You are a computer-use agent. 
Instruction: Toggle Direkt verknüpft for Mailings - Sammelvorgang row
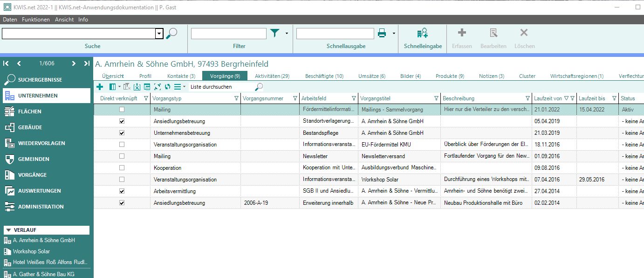point(122,110)
